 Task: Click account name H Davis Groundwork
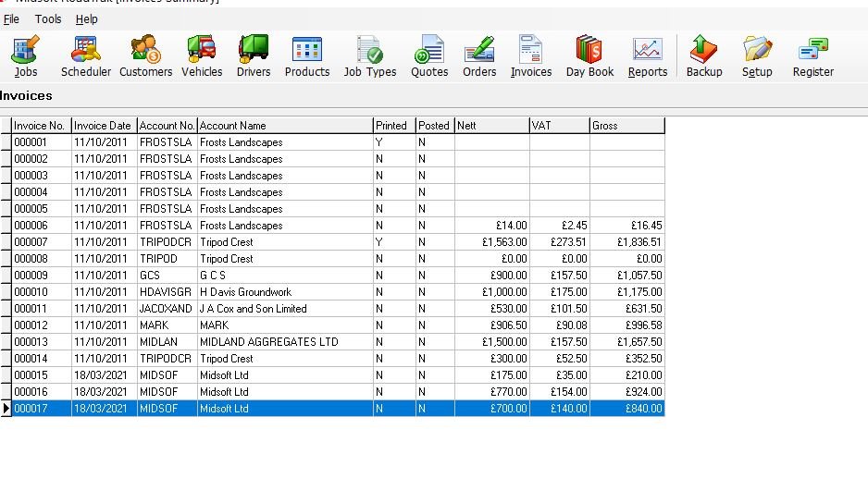click(x=286, y=291)
